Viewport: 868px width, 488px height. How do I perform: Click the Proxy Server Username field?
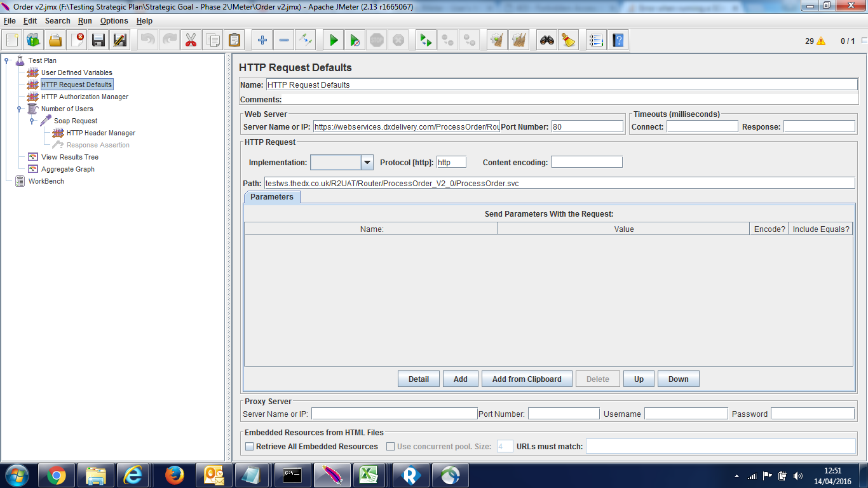(x=686, y=414)
